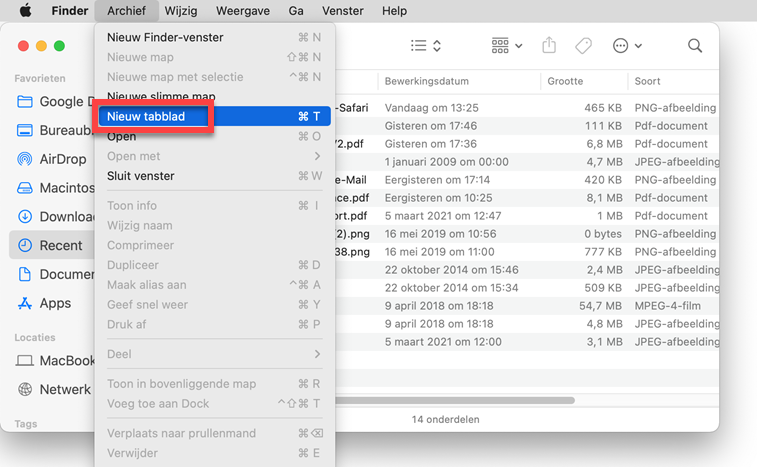Select row dated Gisteren om 17:46
This screenshot has height=467, width=757.
[x=527, y=126]
